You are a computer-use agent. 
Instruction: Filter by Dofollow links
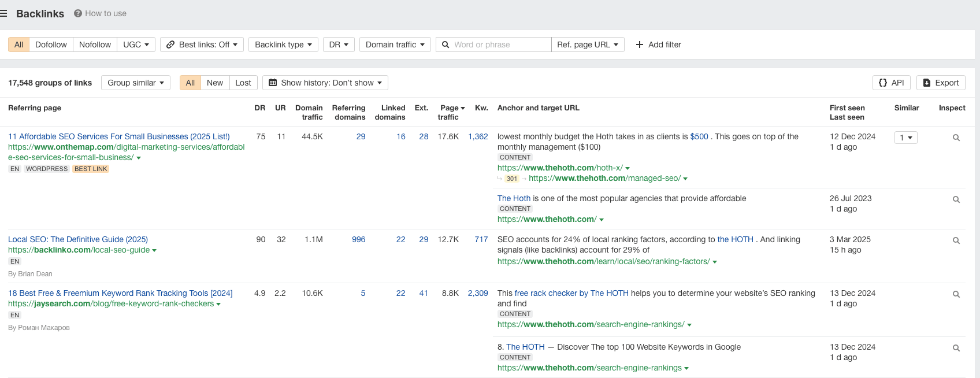point(51,45)
